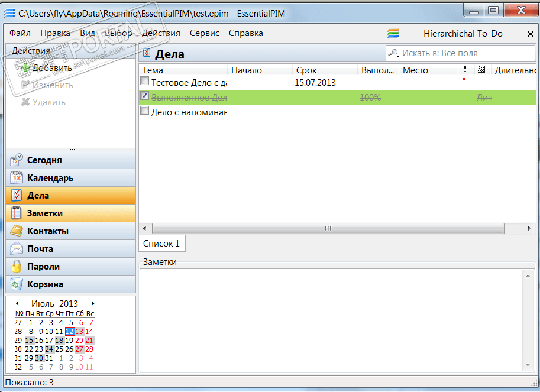Close the Hierarchichal To-Do banner
This screenshot has width=540, height=392.
coord(531,34)
